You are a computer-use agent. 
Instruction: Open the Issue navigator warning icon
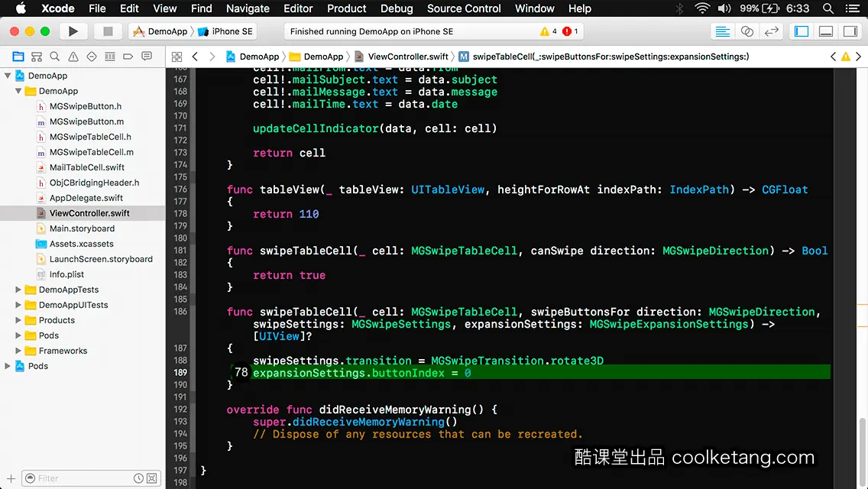coord(73,57)
